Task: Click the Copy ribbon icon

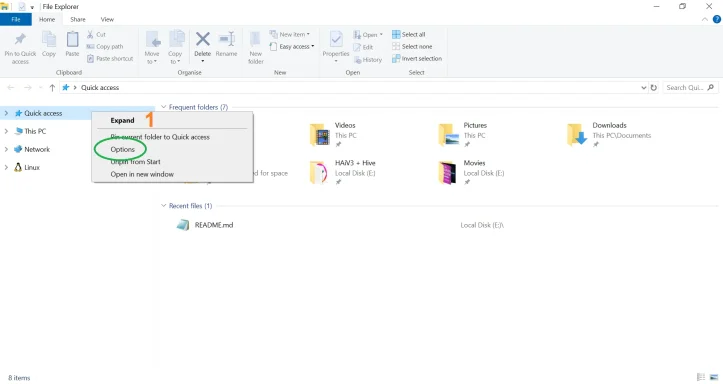Action: [x=49, y=40]
